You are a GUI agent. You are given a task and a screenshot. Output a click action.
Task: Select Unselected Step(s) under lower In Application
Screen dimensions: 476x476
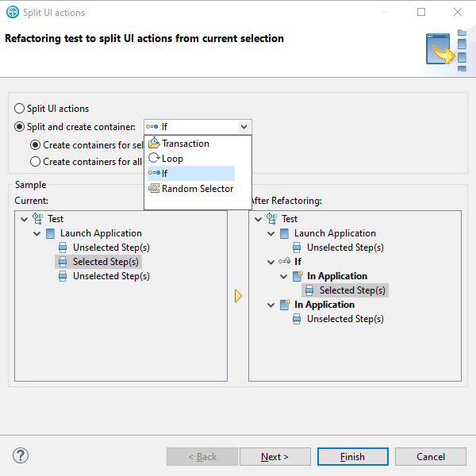pos(345,319)
